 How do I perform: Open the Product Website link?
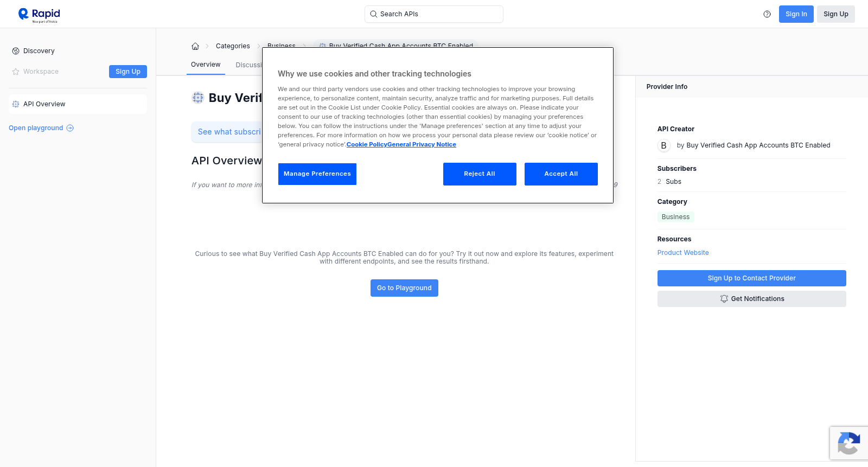pos(683,253)
